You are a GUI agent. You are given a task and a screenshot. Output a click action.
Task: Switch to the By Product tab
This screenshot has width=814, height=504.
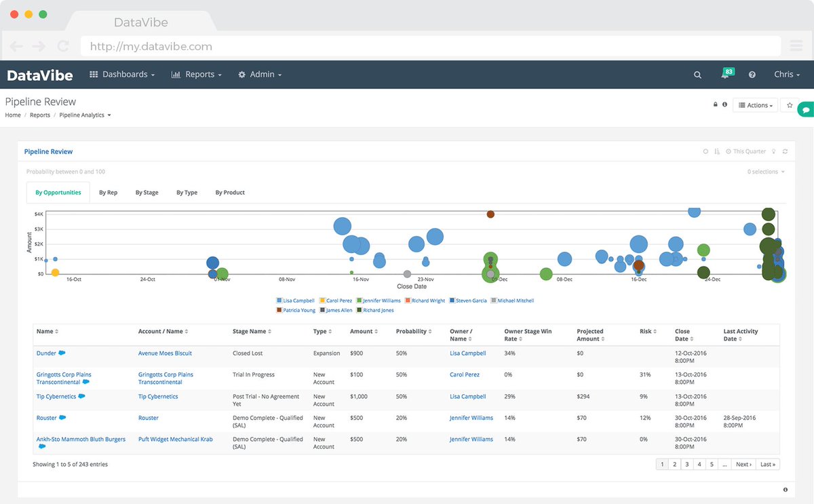pyautogui.click(x=230, y=193)
